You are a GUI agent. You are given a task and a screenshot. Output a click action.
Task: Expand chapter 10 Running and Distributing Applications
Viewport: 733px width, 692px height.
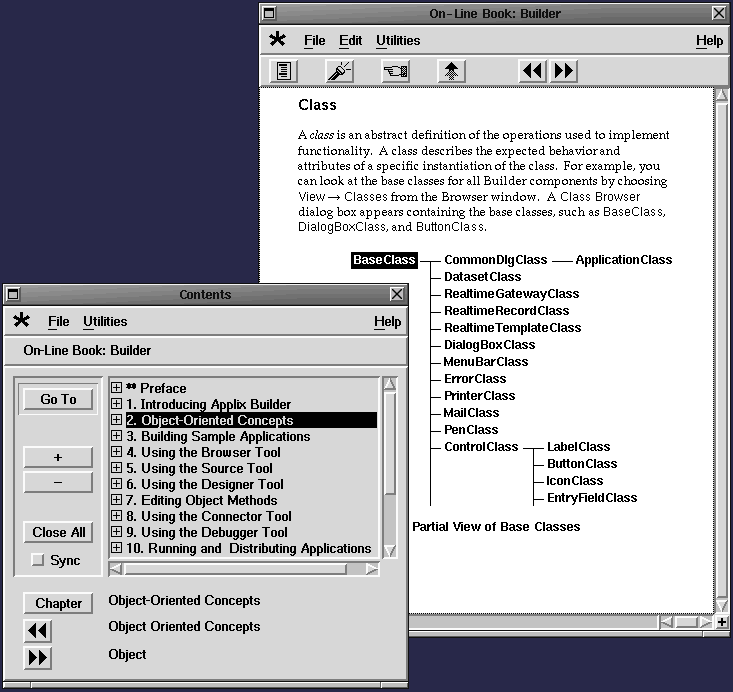coord(116,548)
